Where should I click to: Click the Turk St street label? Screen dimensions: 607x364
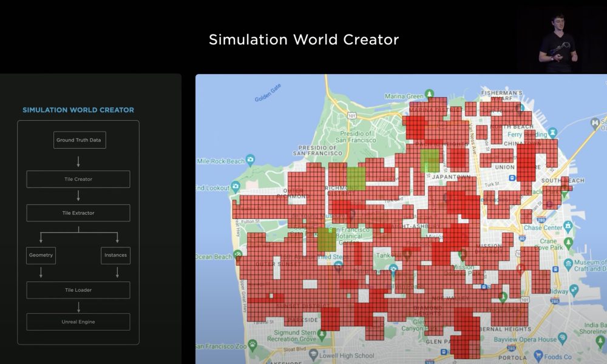pos(492,184)
